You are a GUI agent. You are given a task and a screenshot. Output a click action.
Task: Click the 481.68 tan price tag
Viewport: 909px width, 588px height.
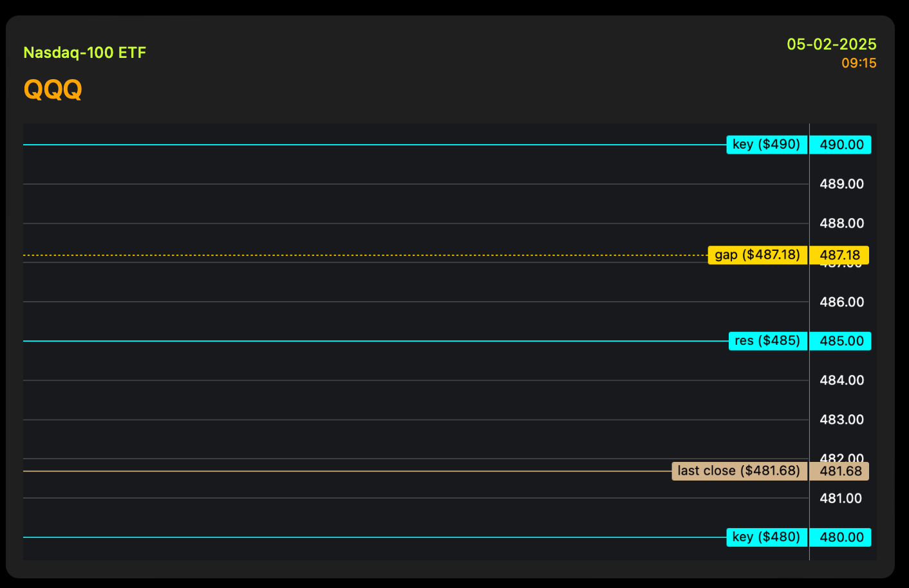(x=839, y=472)
